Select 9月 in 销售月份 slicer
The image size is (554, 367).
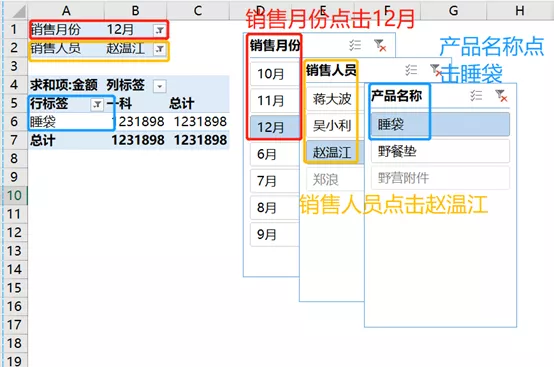275,234
